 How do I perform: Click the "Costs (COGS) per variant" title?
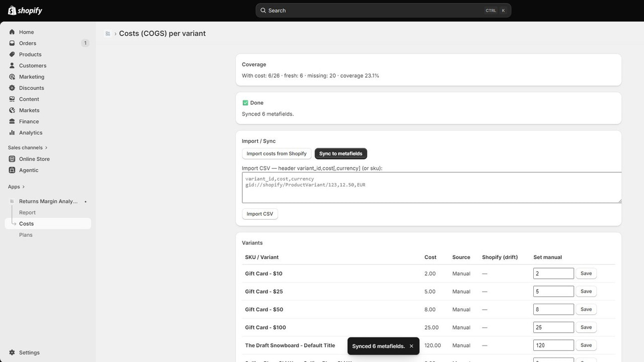[163, 34]
